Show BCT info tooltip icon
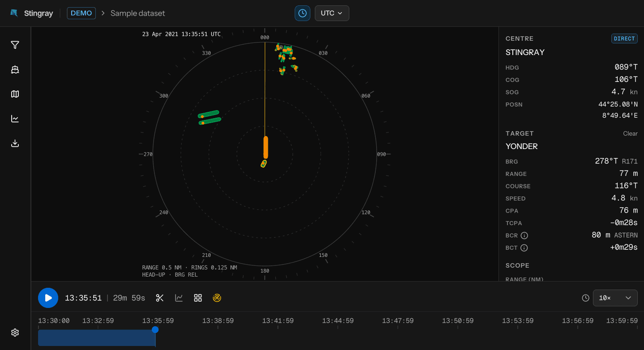The image size is (644, 350). pyautogui.click(x=524, y=248)
